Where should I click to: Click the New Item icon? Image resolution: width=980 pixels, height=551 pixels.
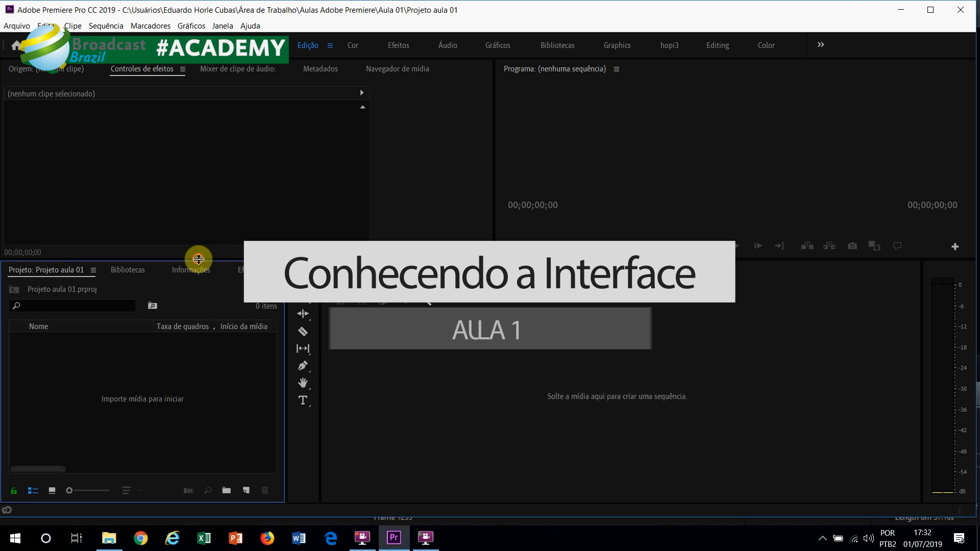click(x=246, y=490)
